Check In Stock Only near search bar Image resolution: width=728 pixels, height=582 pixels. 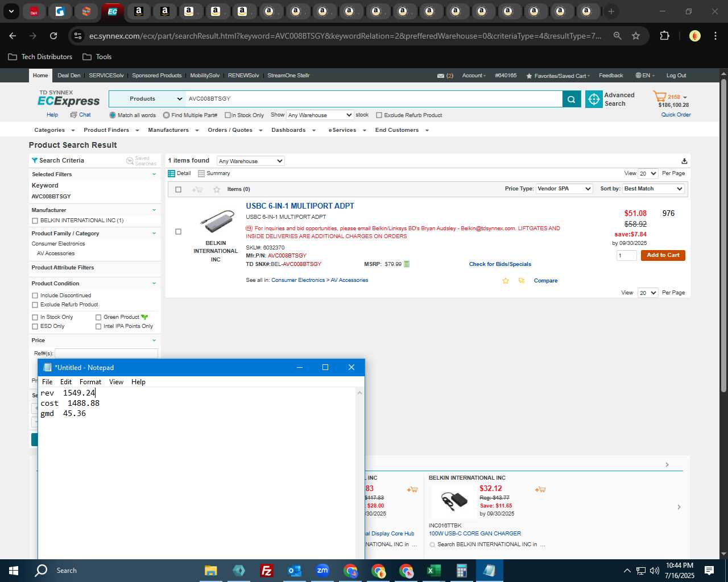coord(227,115)
